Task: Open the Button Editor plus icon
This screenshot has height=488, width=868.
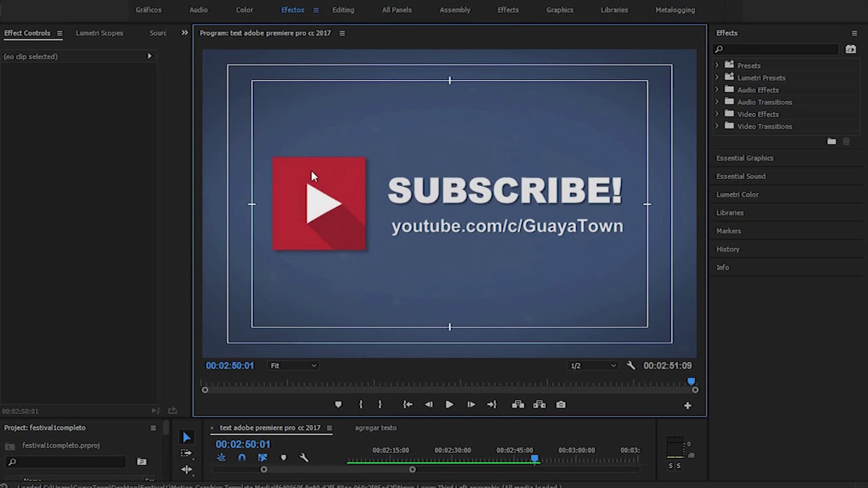Action: click(x=688, y=405)
